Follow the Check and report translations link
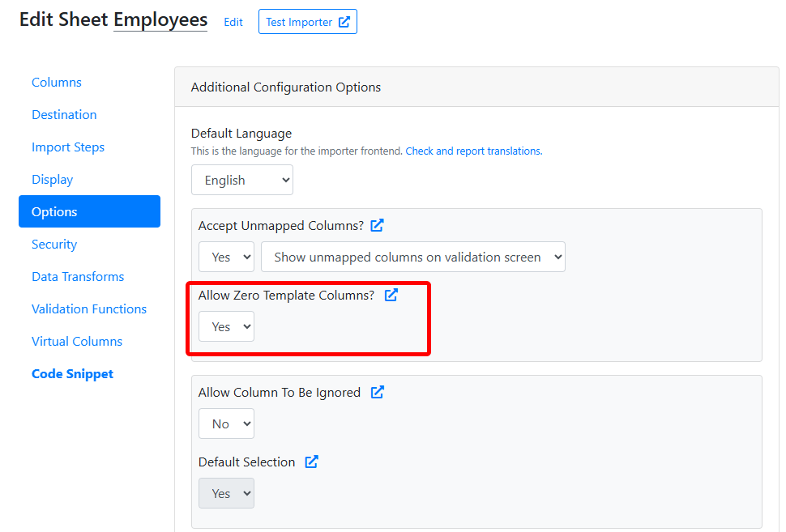Image resolution: width=786 pixels, height=532 pixels. point(474,151)
